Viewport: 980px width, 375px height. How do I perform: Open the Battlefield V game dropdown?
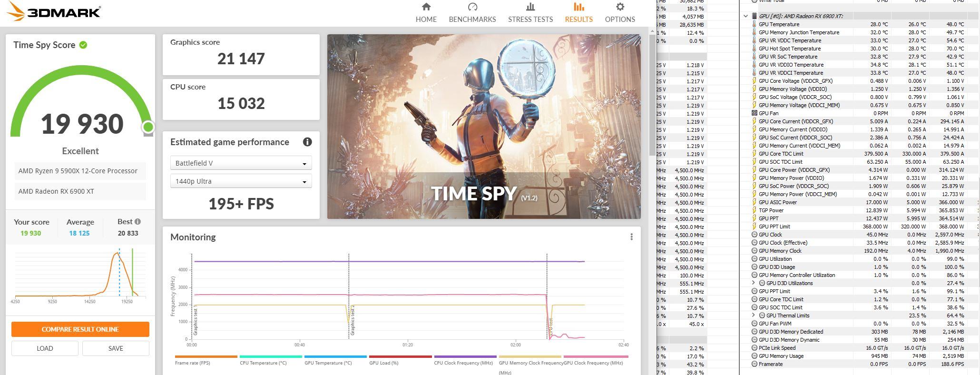click(241, 163)
